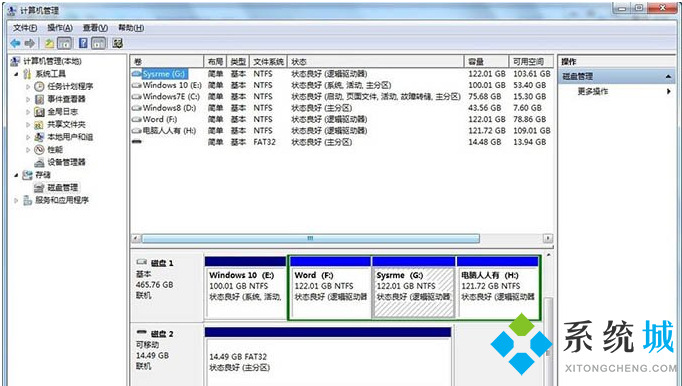Expand the 服务和应用程序 node
682x386 pixels.
coord(16,200)
